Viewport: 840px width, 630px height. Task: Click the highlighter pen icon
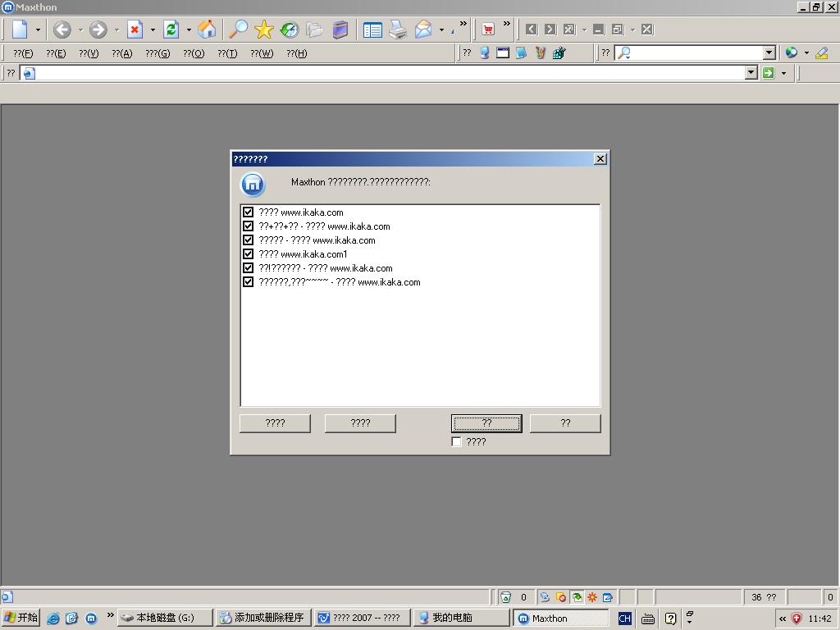point(821,52)
